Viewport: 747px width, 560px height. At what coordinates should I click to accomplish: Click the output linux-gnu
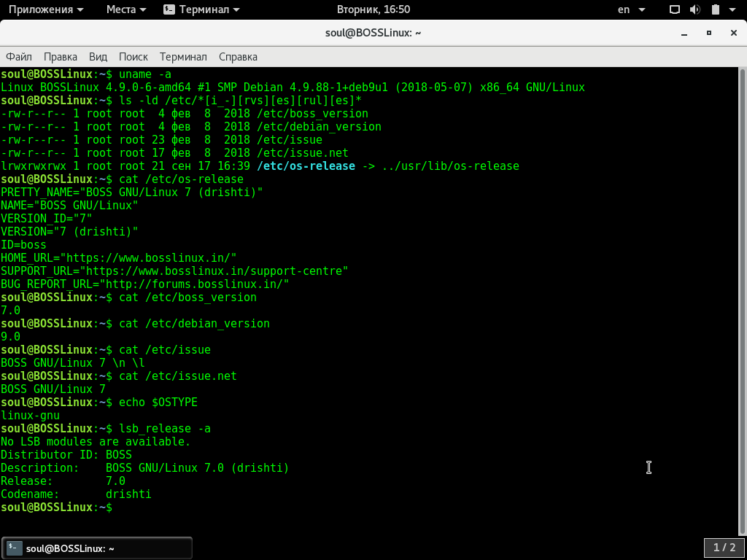pos(31,415)
